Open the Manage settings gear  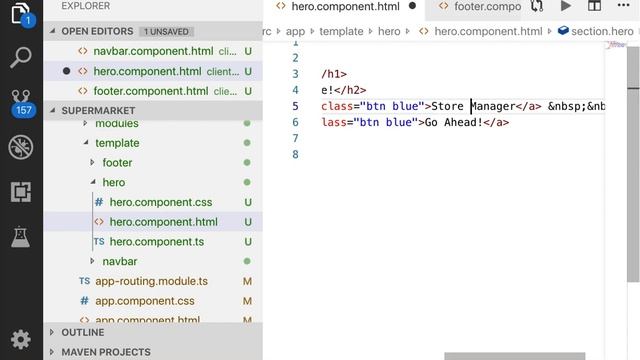coord(20,339)
